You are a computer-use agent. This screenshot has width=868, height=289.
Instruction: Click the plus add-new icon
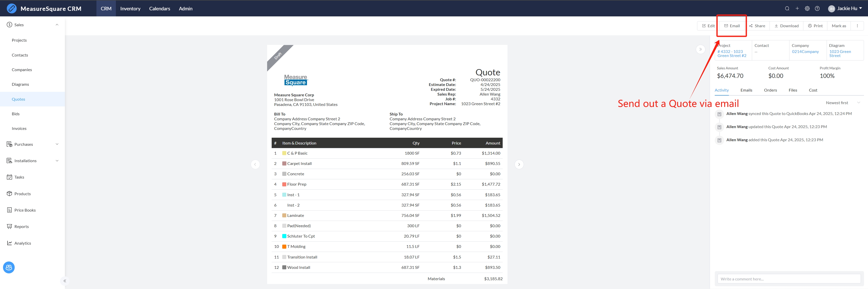[x=797, y=8]
